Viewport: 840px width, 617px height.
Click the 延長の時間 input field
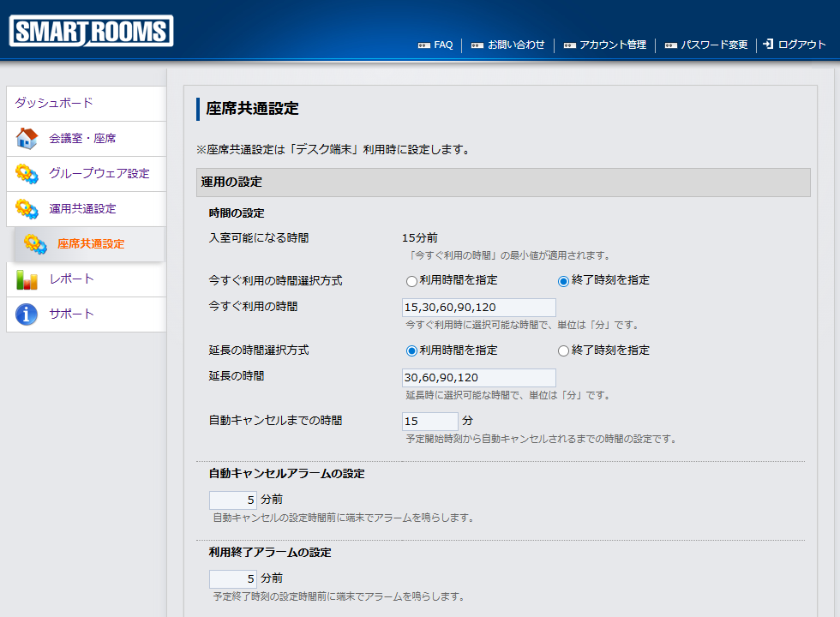[478, 378]
